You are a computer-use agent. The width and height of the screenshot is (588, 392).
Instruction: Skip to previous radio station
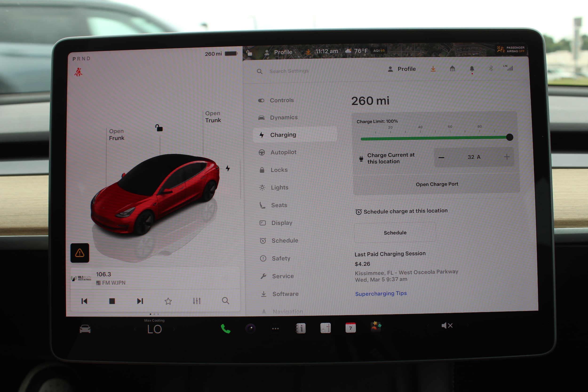84,301
